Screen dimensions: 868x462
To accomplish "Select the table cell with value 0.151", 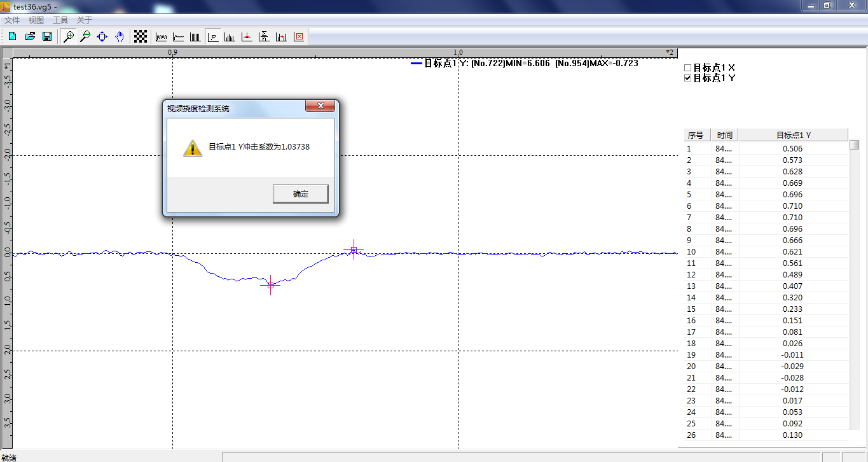I will [793, 321].
